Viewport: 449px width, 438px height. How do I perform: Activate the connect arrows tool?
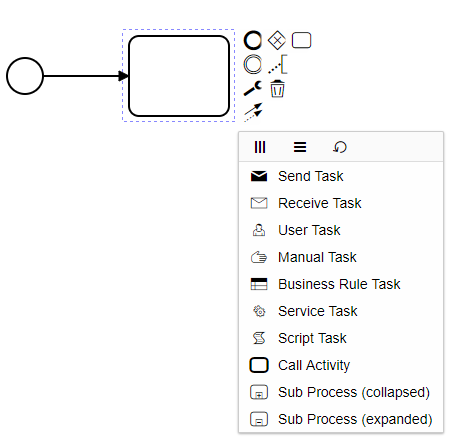coord(253,112)
